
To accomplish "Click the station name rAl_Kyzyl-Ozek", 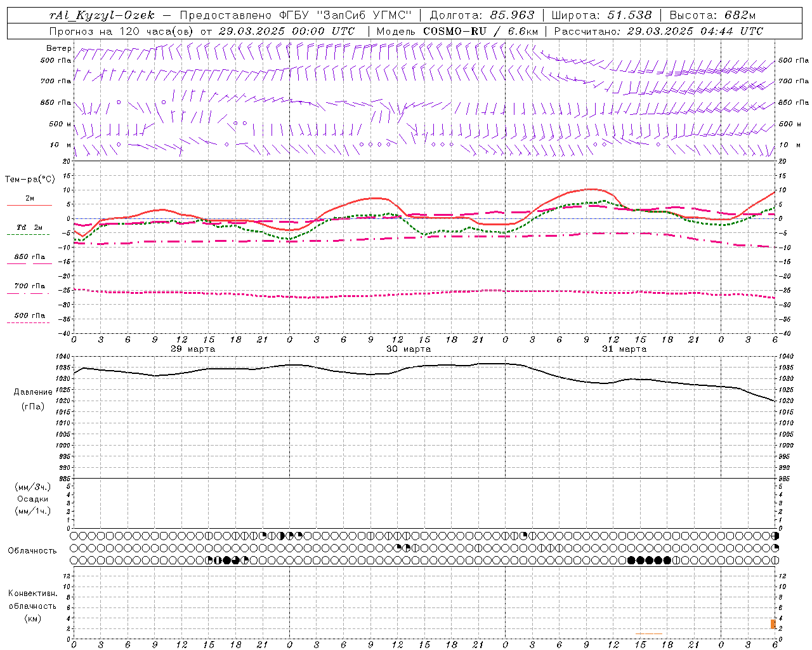I will point(101,15).
